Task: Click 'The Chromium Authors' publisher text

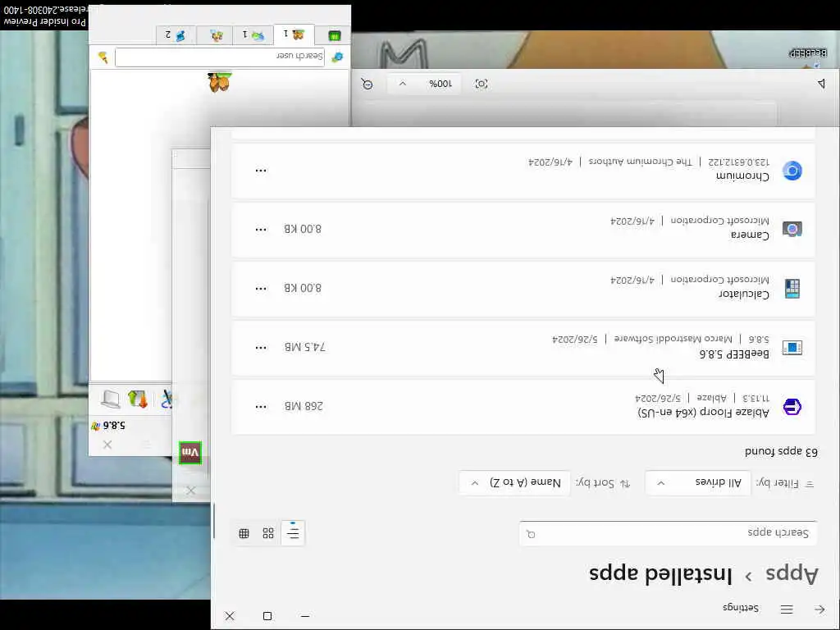Action: coord(640,162)
